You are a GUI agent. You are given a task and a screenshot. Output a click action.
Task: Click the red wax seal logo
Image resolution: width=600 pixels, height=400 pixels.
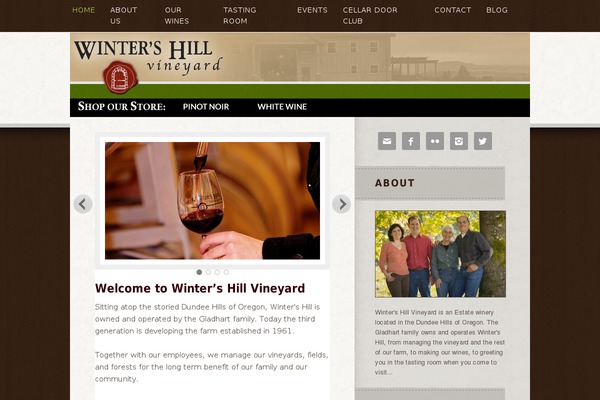[x=120, y=77]
